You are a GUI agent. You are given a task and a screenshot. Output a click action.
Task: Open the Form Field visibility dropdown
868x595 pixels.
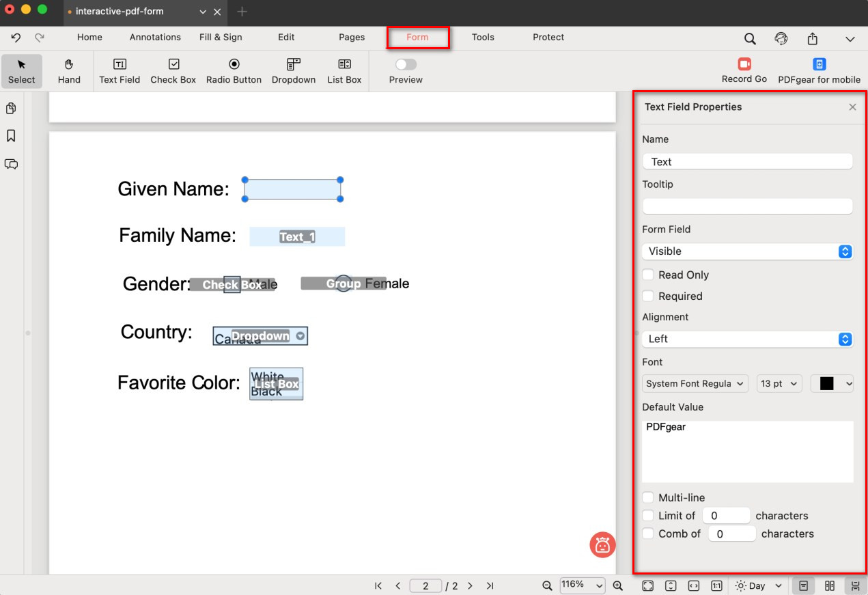(747, 251)
